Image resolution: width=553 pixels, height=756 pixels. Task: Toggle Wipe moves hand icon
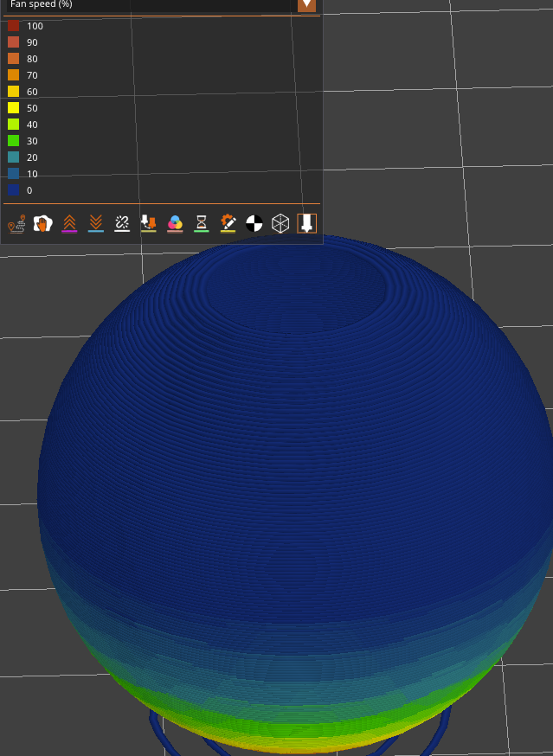point(42,224)
